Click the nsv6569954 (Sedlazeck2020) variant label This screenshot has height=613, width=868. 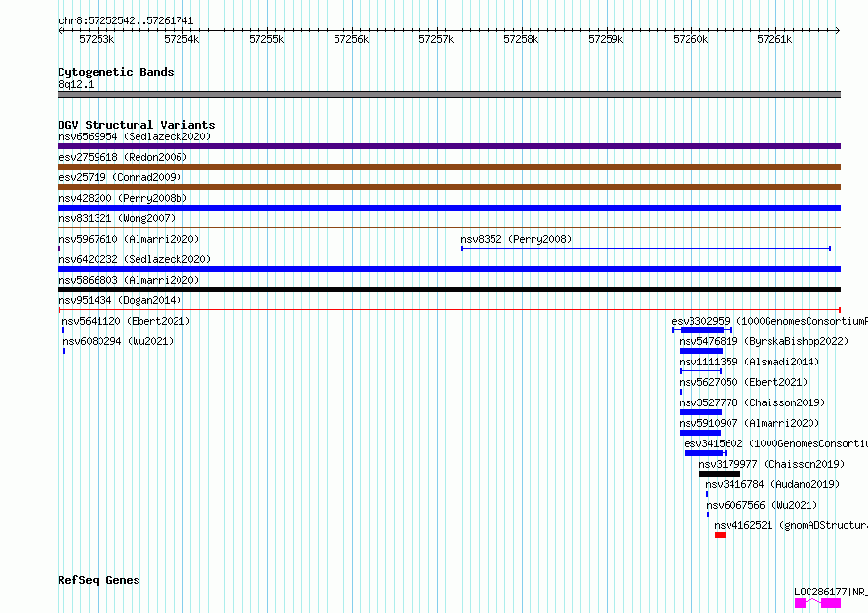tap(135, 136)
